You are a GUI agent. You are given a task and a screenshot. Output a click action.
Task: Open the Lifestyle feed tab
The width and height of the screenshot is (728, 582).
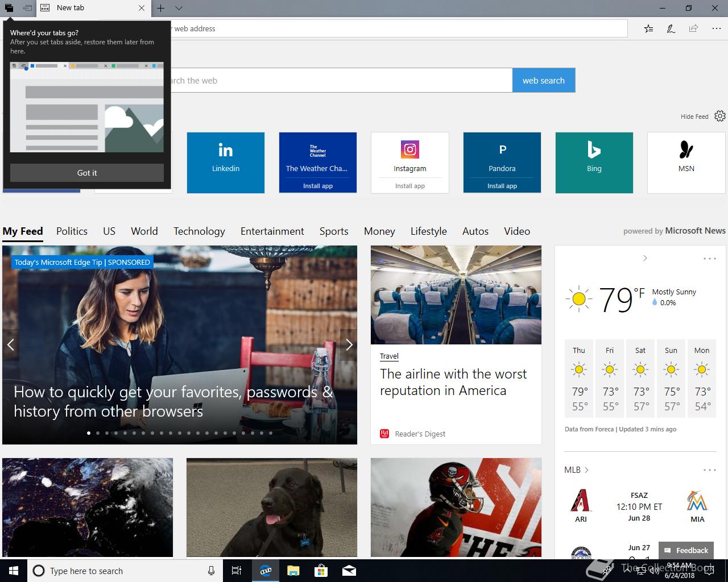point(429,231)
